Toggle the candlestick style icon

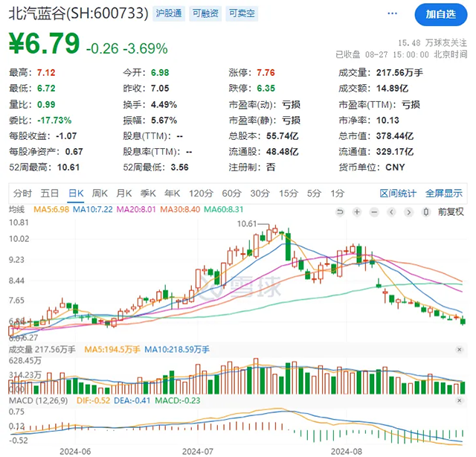coord(426,212)
